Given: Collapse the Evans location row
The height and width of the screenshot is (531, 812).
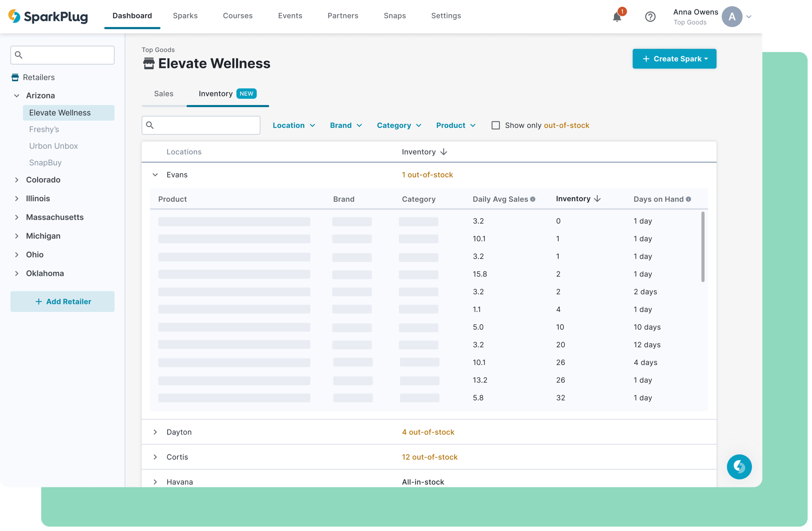Looking at the screenshot, I should tap(155, 175).
